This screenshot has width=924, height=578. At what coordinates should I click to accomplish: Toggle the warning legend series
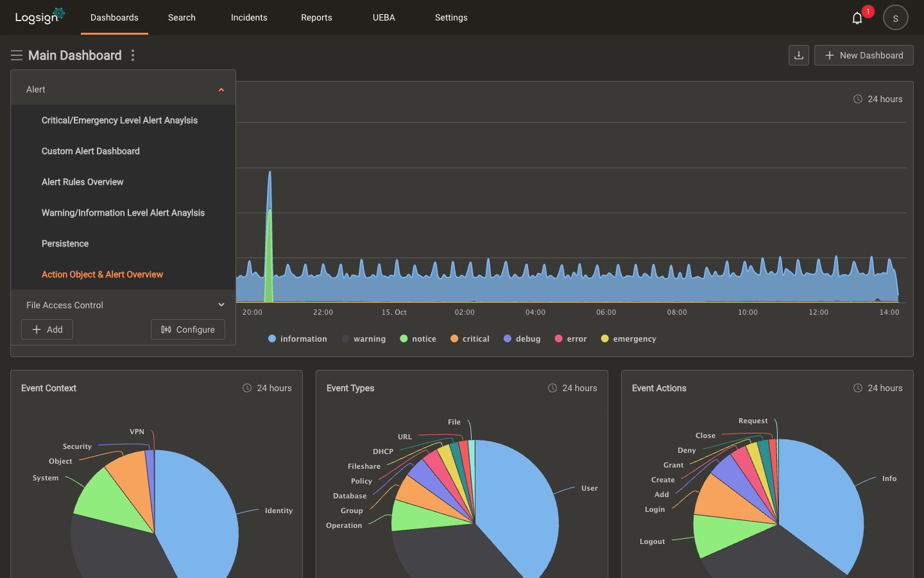(x=364, y=338)
